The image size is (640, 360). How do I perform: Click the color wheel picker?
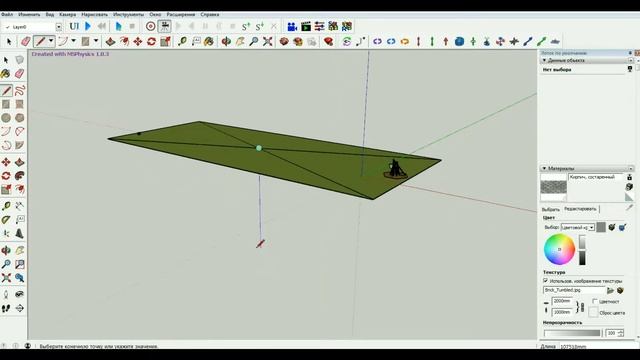(x=559, y=249)
